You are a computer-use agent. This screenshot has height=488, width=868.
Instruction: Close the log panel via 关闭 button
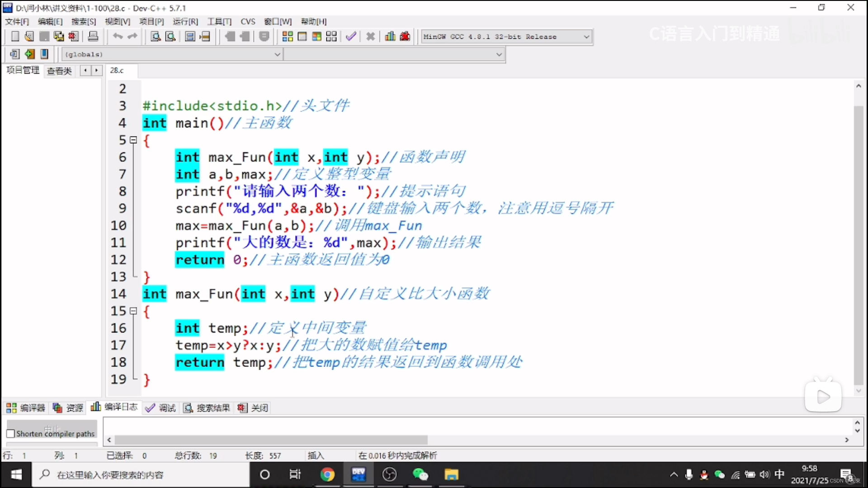[x=259, y=407]
